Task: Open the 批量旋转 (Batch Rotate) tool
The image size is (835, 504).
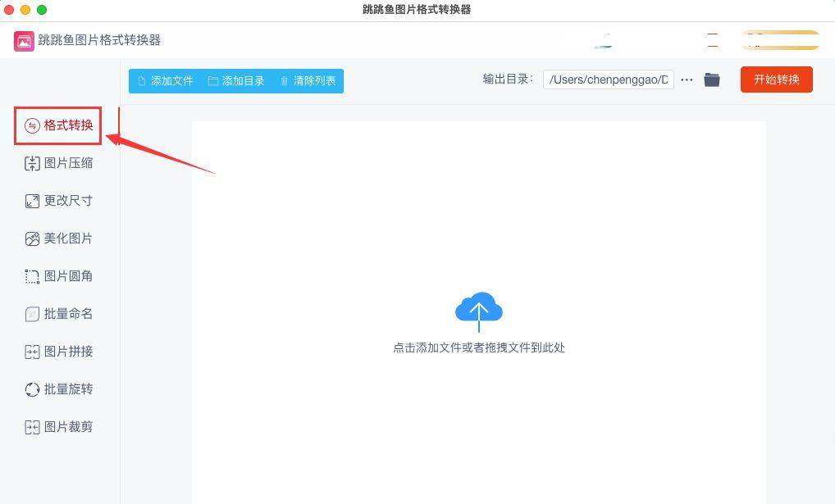Action: [57, 389]
